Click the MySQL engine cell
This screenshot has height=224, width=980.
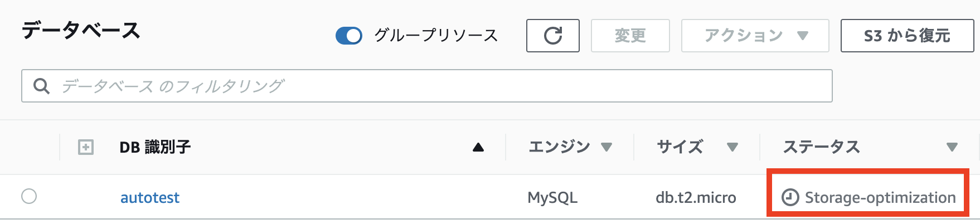point(552,198)
